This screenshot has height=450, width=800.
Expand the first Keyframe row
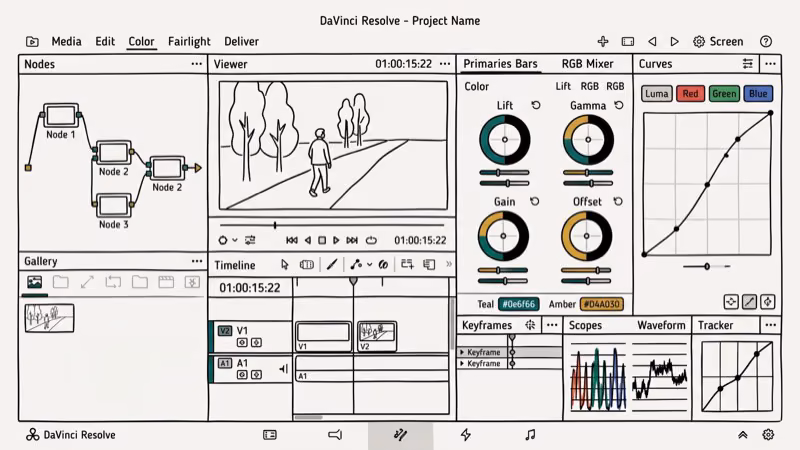point(462,352)
